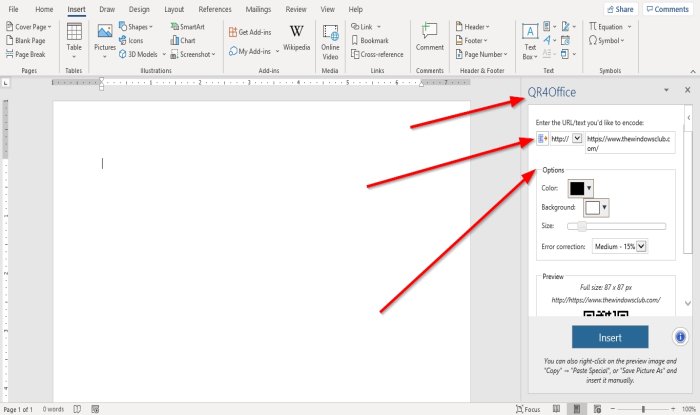Image resolution: width=700 pixels, height=415 pixels.
Task: Click the 0 words count
Action: coord(53,409)
